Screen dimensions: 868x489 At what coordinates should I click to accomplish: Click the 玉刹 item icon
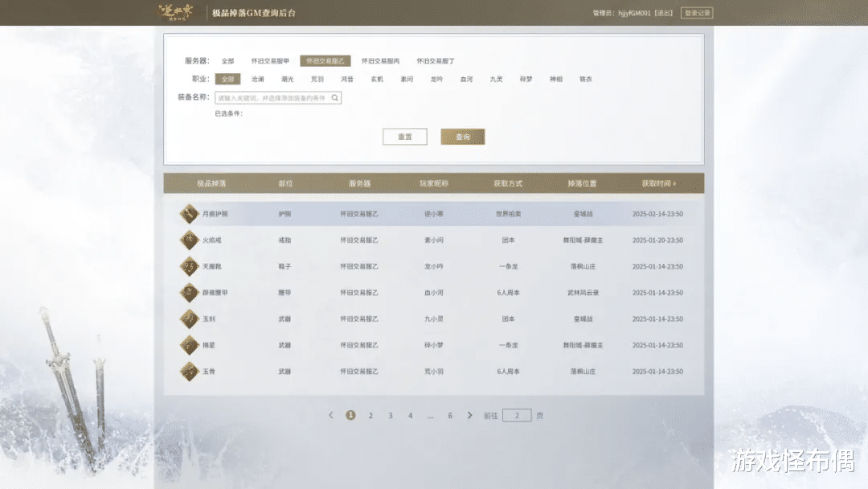point(189,319)
